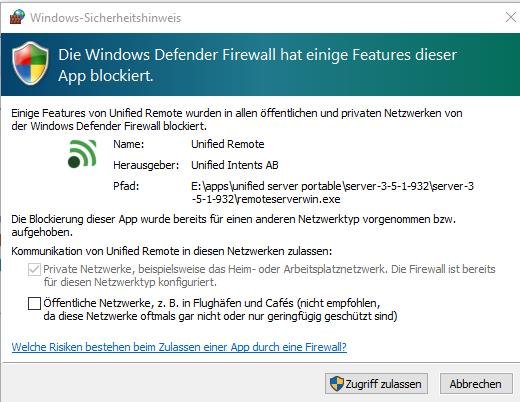Enable the Öffentliche Netzwerke checkbox

[34, 303]
